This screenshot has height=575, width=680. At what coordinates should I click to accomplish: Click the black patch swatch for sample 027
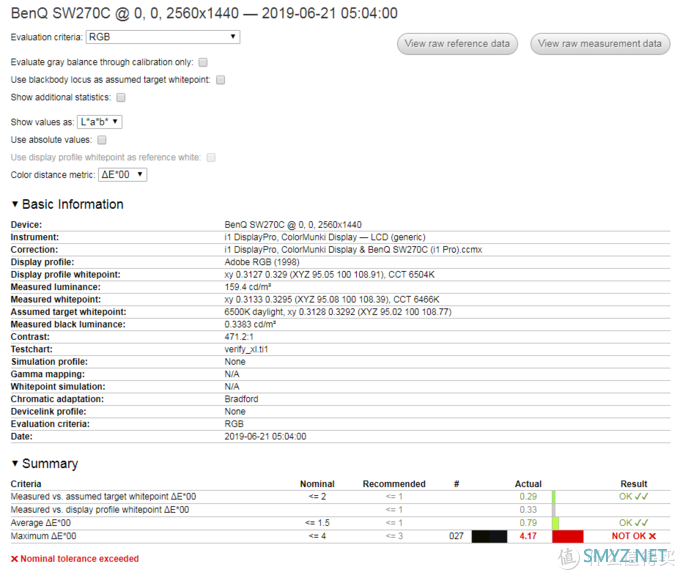pos(489,536)
